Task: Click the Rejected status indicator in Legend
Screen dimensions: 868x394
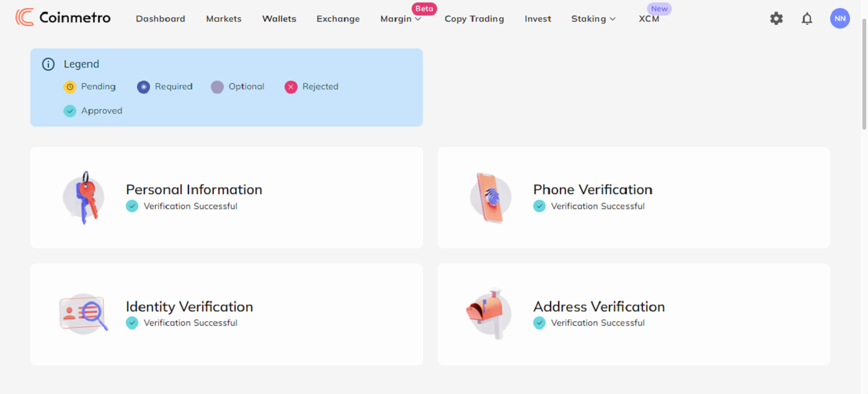Action: tap(291, 87)
